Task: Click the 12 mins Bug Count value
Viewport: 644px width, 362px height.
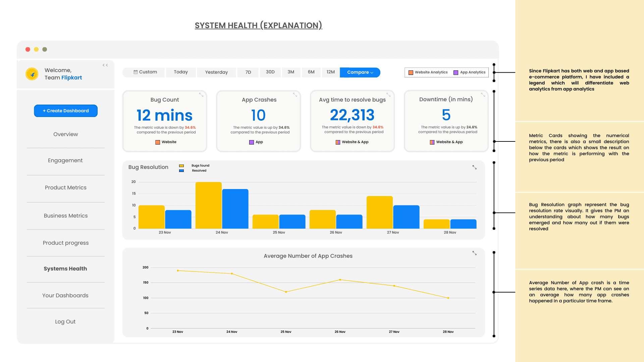Action: tap(165, 115)
